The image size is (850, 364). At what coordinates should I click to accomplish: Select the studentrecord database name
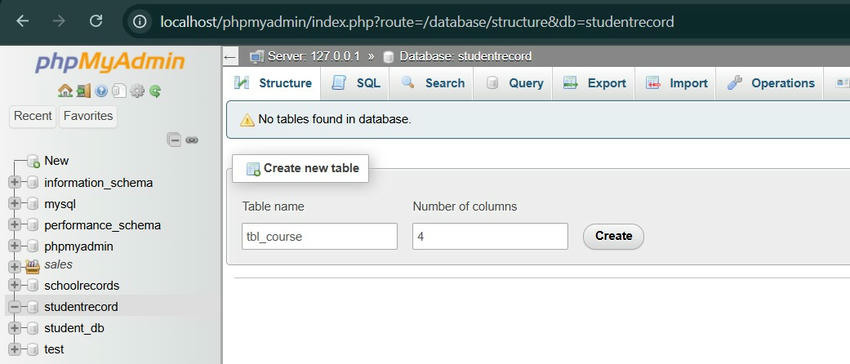[x=81, y=307]
